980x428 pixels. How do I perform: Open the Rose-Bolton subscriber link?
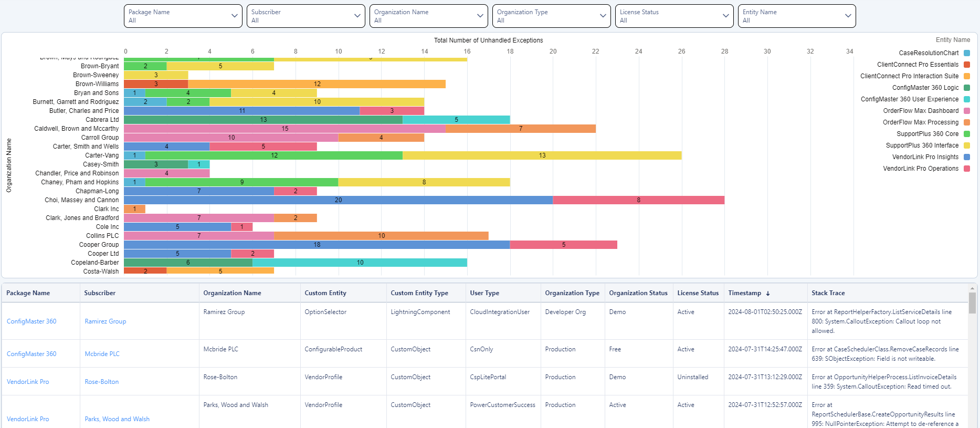102,382
